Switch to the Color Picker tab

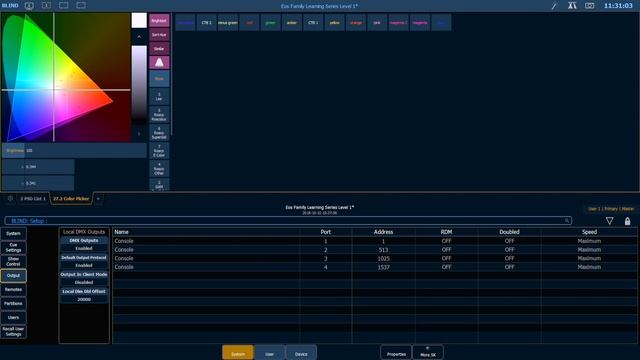pyautogui.click(x=71, y=199)
